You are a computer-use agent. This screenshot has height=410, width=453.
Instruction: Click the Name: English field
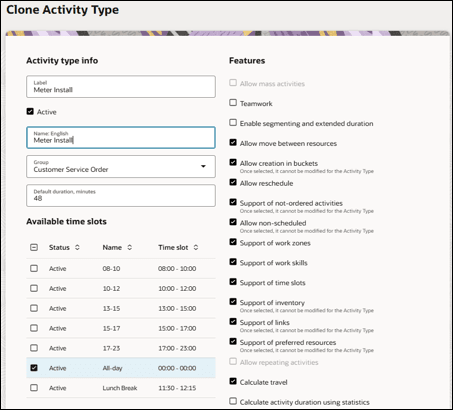point(121,137)
